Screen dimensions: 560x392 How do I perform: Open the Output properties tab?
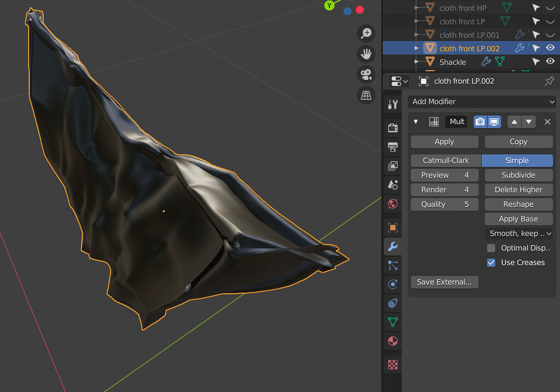393,147
